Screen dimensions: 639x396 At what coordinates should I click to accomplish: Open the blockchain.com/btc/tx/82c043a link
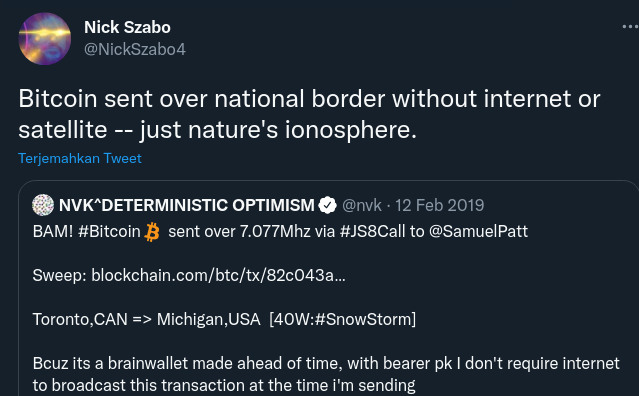[218, 275]
